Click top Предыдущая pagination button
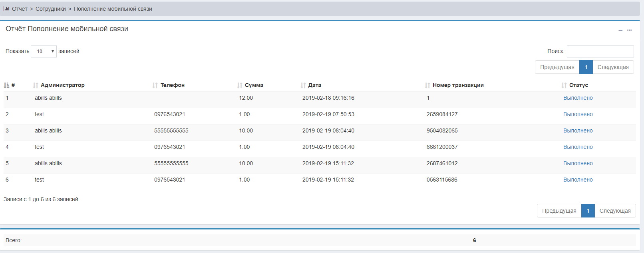The height and width of the screenshot is (253, 644). 557,67
